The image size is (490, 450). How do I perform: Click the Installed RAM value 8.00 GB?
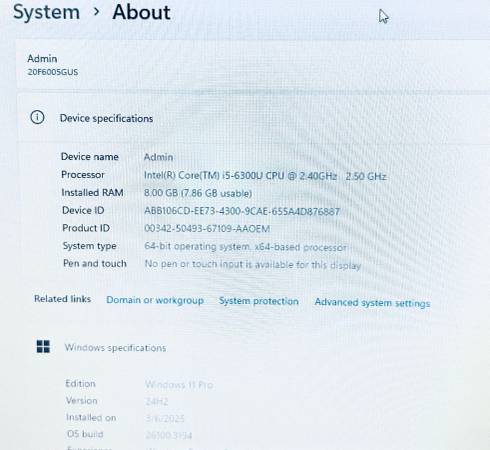point(198,193)
